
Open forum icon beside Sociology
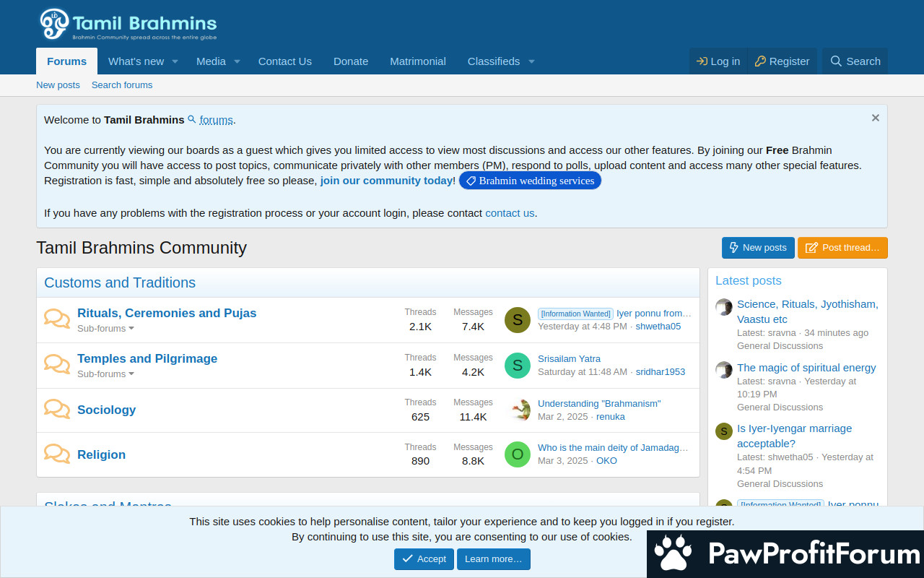point(57,410)
